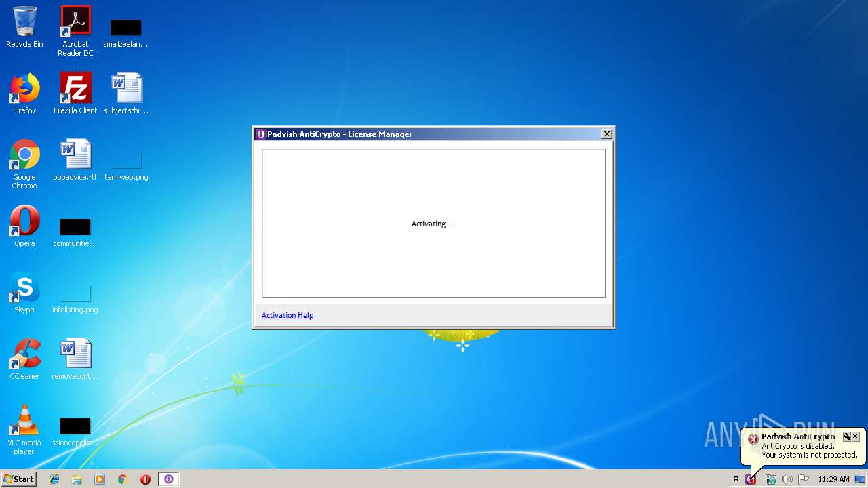Open network status tray icon

770,479
